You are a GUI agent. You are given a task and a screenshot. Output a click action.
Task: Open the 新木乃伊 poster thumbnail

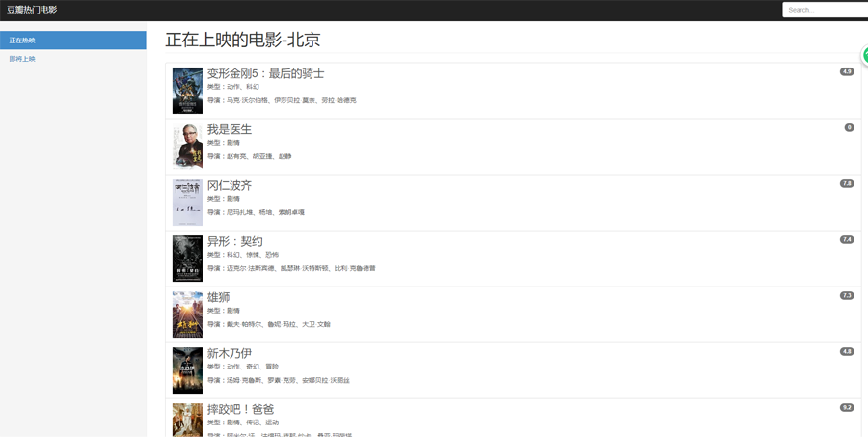[x=187, y=370]
